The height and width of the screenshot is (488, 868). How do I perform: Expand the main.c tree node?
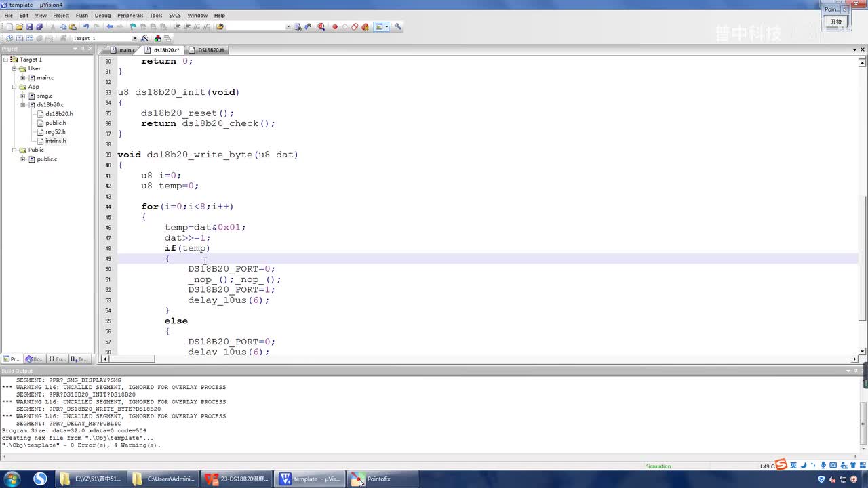coord(23,78)
